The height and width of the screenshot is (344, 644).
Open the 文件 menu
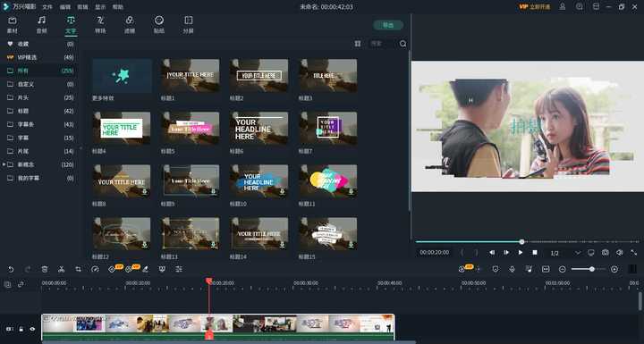47,7
